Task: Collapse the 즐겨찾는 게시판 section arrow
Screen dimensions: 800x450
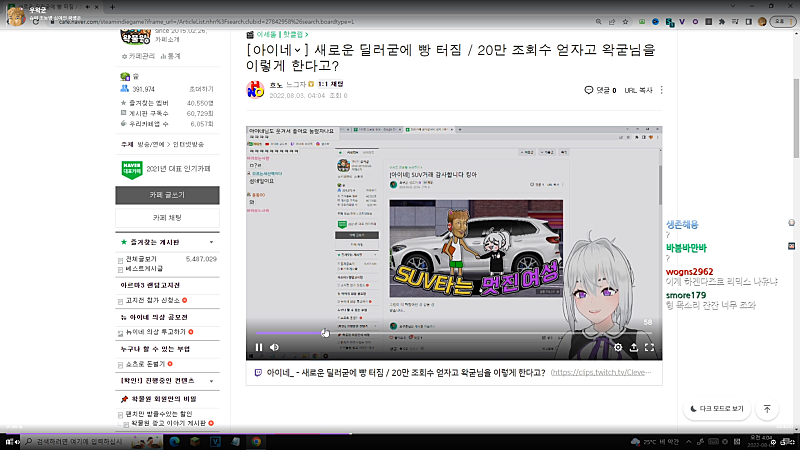Action: click(211, 242)
